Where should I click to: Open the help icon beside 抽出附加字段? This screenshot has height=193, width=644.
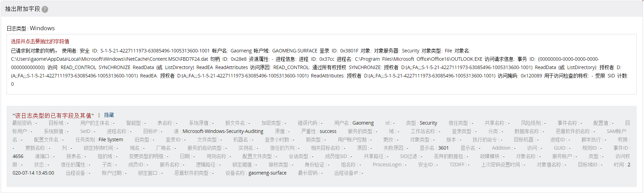click(45, 9)
